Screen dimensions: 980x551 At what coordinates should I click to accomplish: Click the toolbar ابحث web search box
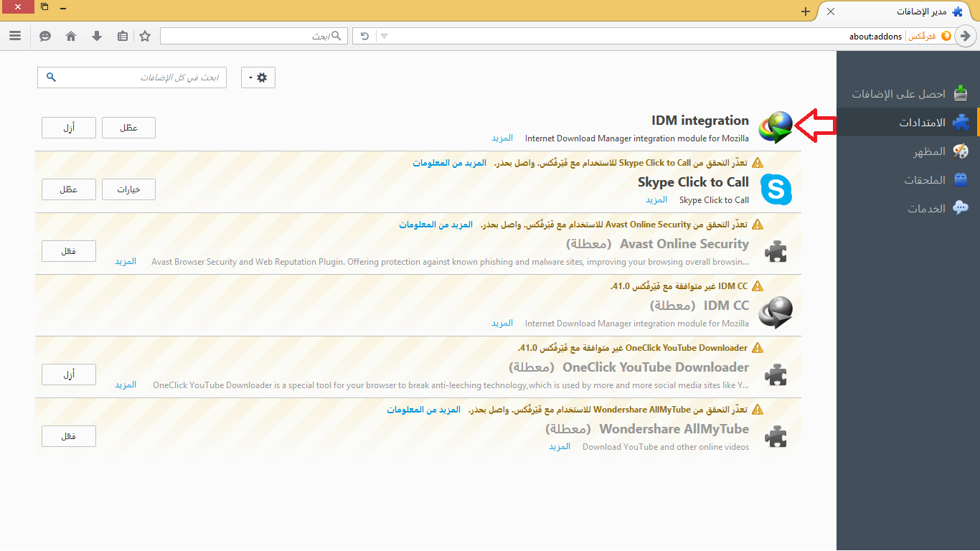point(254,36)
